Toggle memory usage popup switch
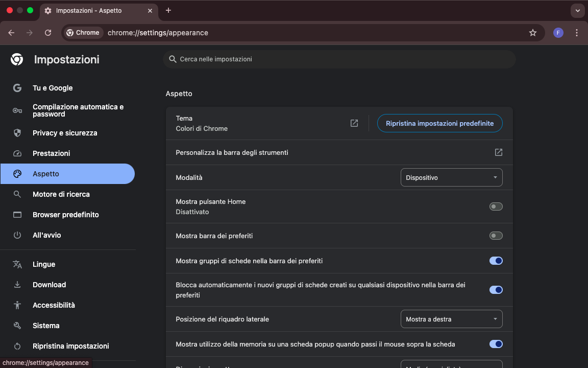Image resolution: width=588 pixels, height=368 pixels. 496,344
